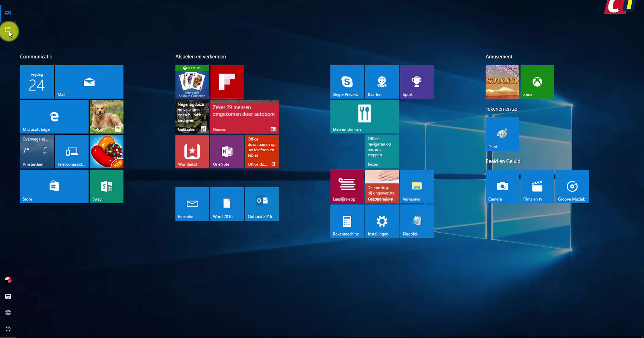
Task: Open the weather tile showing Amsterdam
Action: (37, 151)
